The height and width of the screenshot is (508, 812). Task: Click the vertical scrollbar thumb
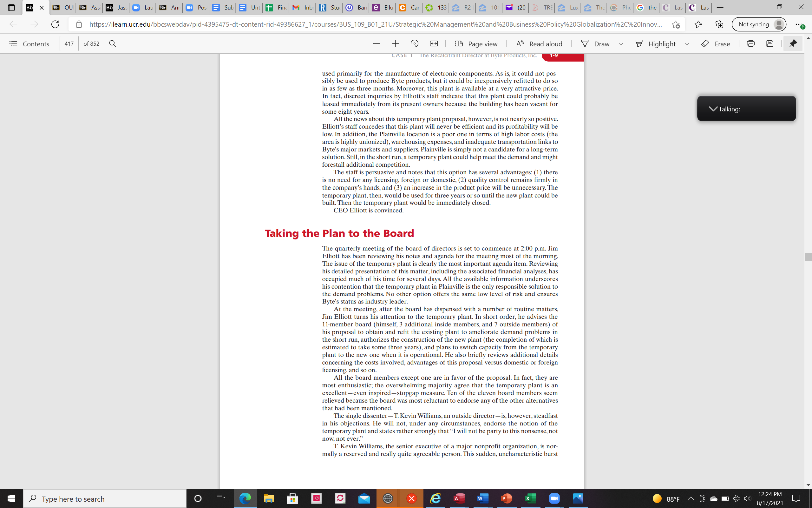(x=808, y=256)
